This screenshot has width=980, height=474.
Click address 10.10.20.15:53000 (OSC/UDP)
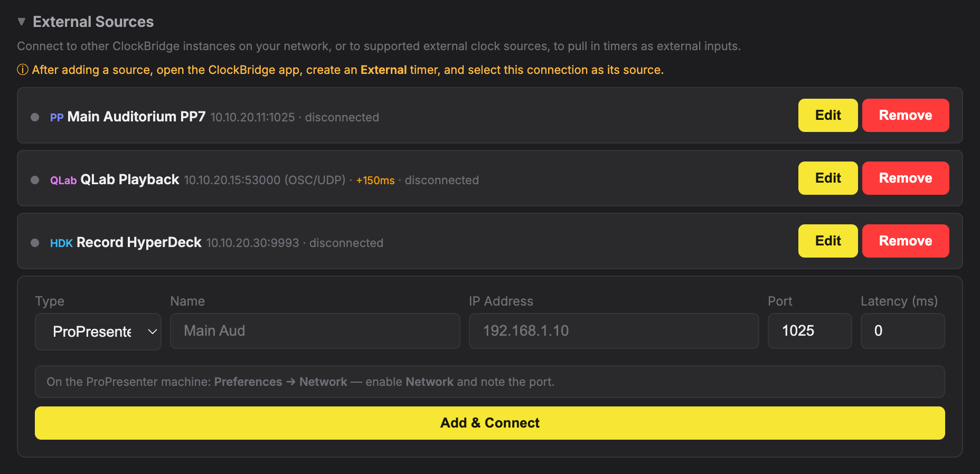coord(265,180)
